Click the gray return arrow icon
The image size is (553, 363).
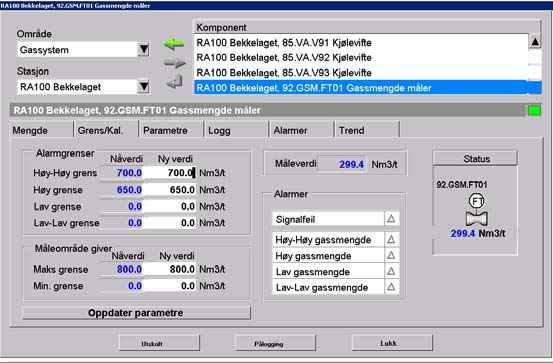[175, 82]
